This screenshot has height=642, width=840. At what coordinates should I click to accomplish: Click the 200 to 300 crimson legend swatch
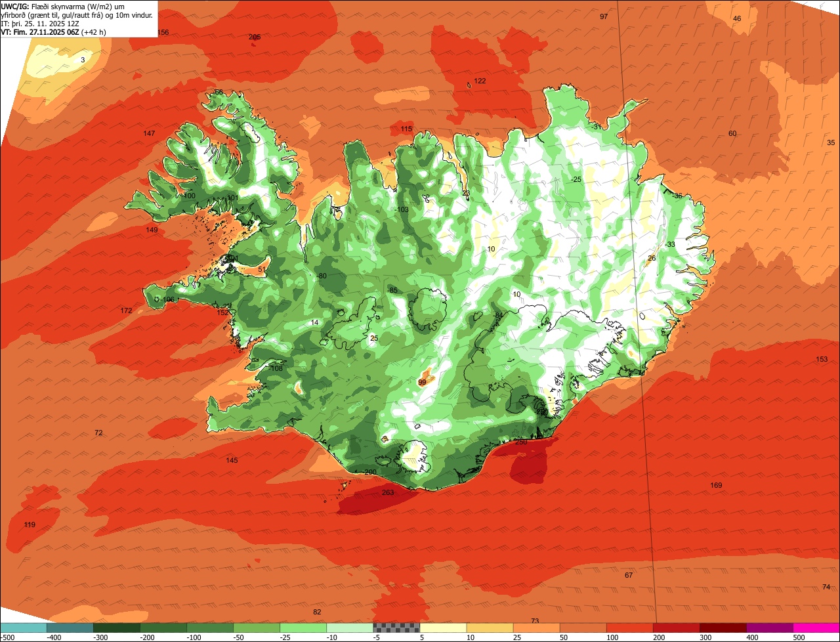pos(676,628)
